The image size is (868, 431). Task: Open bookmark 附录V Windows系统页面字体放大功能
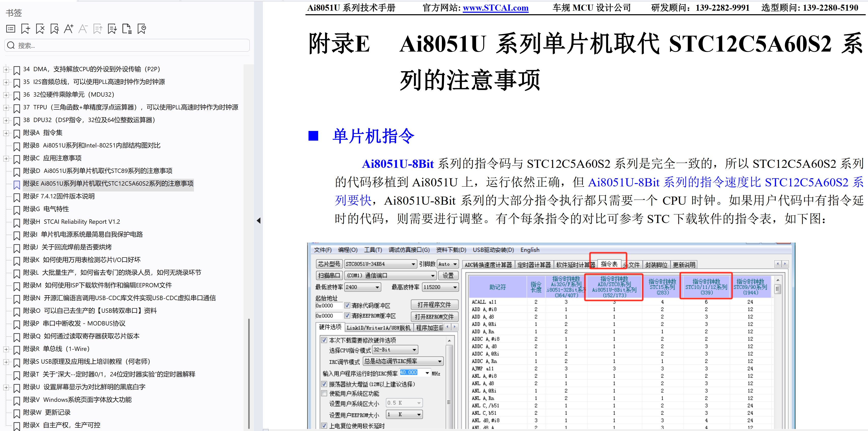click(77, 400)
